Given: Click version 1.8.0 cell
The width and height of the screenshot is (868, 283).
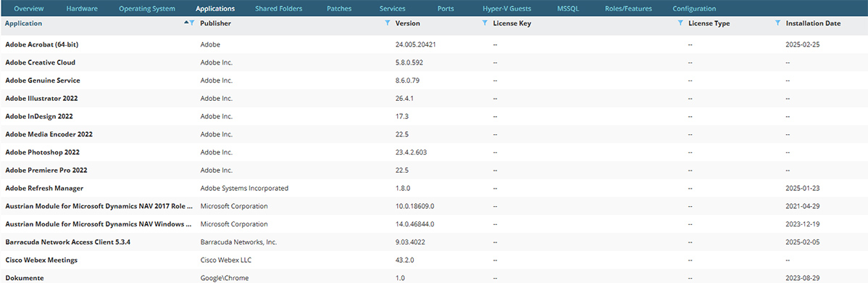Looking at the screenshot, I should [402, 188].
